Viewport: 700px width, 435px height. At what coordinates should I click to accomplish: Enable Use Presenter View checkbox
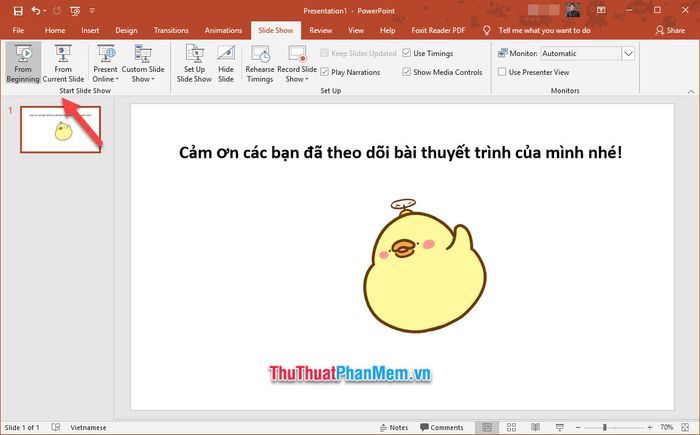pos(503,72)
